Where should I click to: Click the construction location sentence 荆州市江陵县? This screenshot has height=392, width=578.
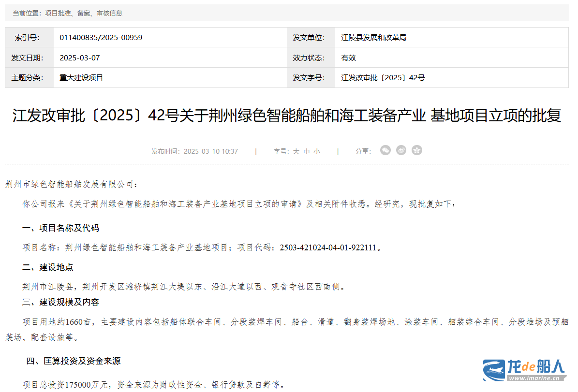coord(184,287)
